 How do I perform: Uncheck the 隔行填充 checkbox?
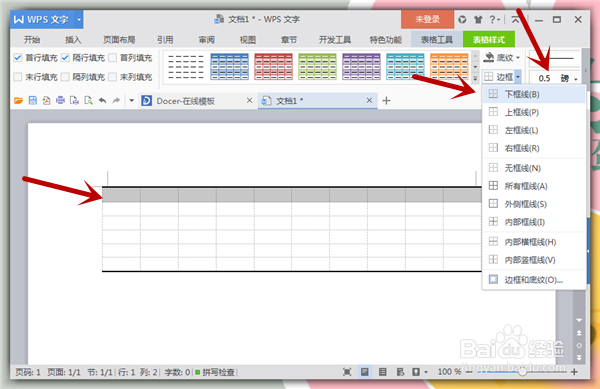(x=65, y=58)
